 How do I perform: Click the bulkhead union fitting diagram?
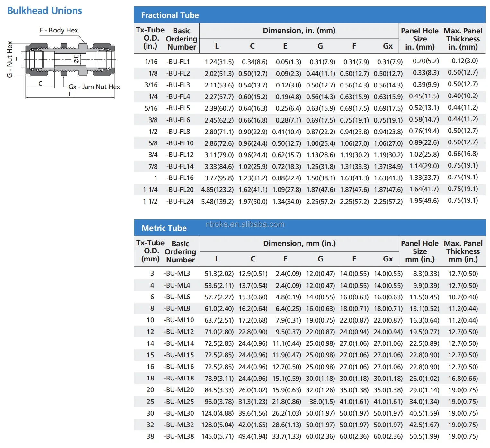pyautogui.click(x=70, y=60)
